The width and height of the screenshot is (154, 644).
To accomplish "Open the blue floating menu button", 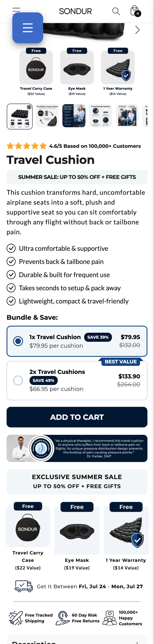I will (x=28, y=28).
